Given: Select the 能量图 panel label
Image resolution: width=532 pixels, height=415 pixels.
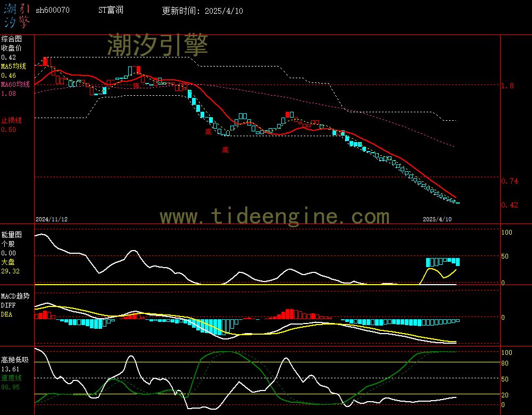Looking at the screenshot, I should click(x=11, y=234).
